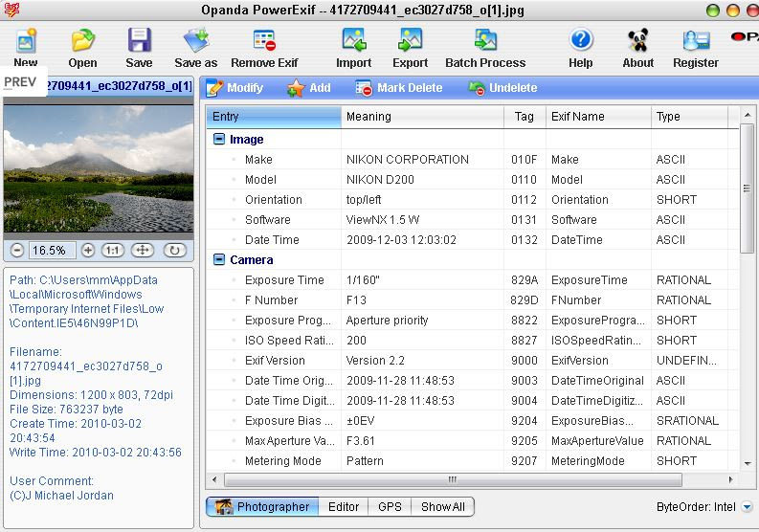
Task: Click the Save floppy disk icon
Action: (139, 40)
